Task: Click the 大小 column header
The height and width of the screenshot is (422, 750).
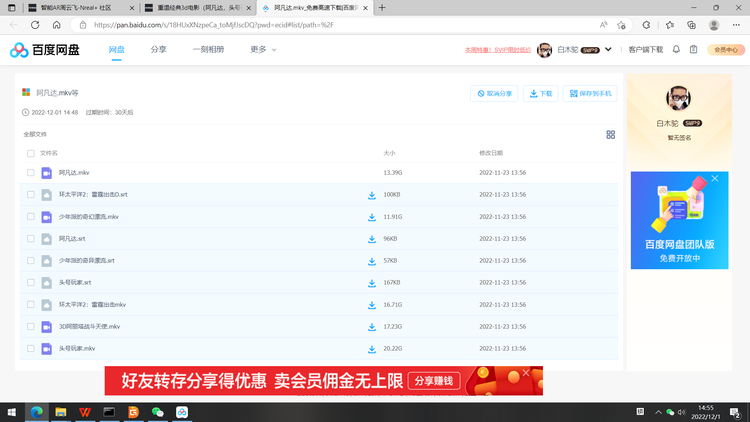Action: pyautogui.click(x=389, y=153)
